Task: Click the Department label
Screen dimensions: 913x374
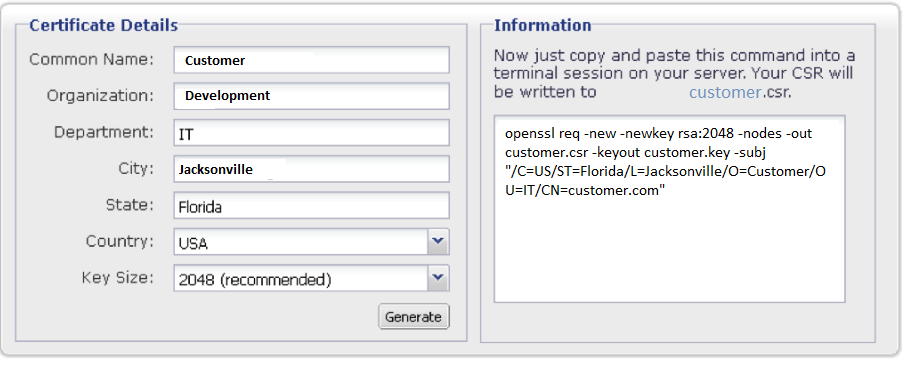Action: [104, 132]
